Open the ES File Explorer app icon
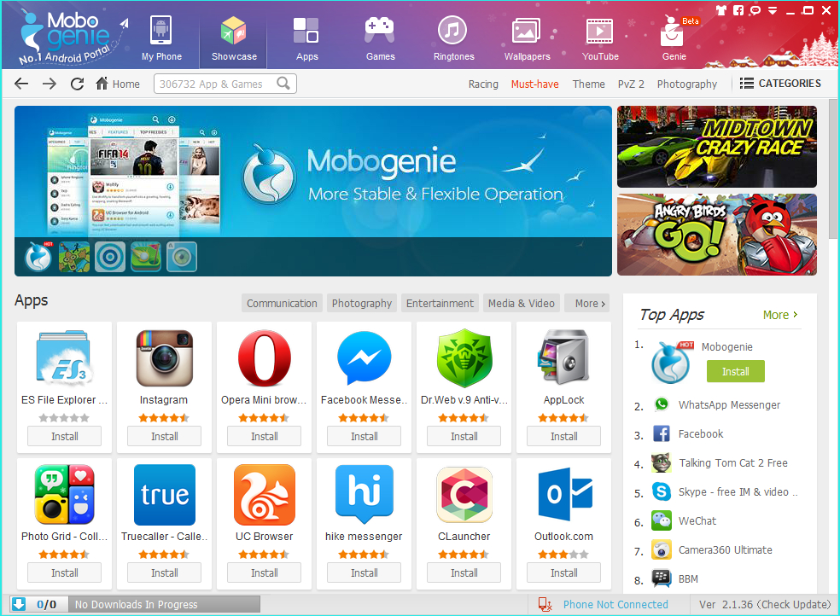 pos(64,357)
